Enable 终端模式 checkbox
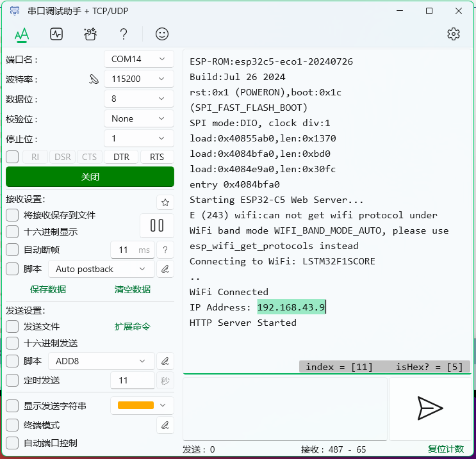The height and width of the screenshot is (459, 476). coord(12,424)
